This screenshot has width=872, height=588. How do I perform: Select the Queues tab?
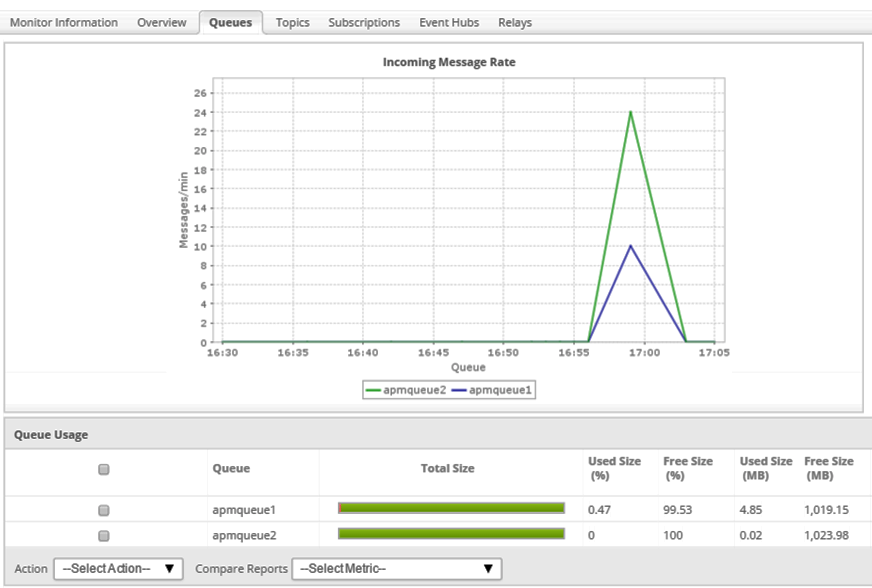tap(231, 23)
